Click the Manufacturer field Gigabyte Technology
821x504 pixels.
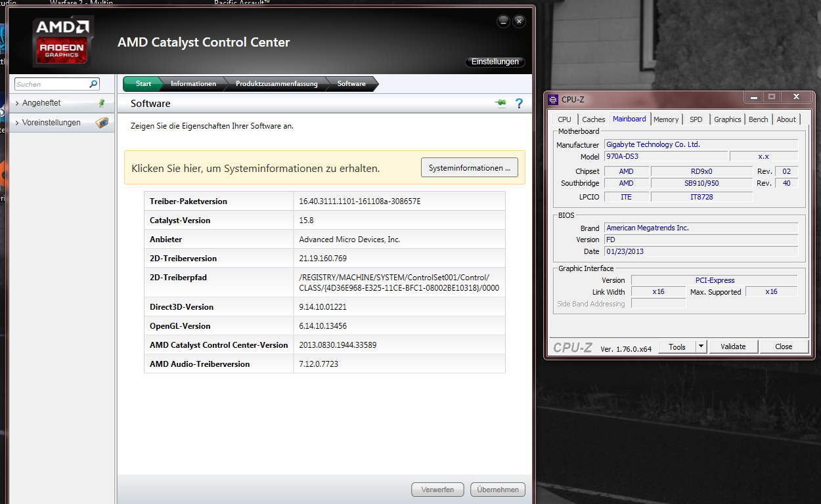tap(701, 144)
